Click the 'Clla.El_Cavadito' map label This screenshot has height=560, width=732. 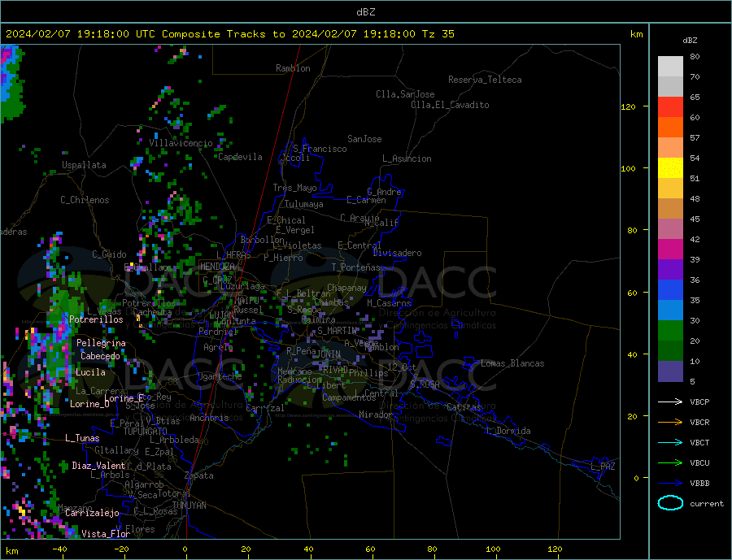(450, 105)
